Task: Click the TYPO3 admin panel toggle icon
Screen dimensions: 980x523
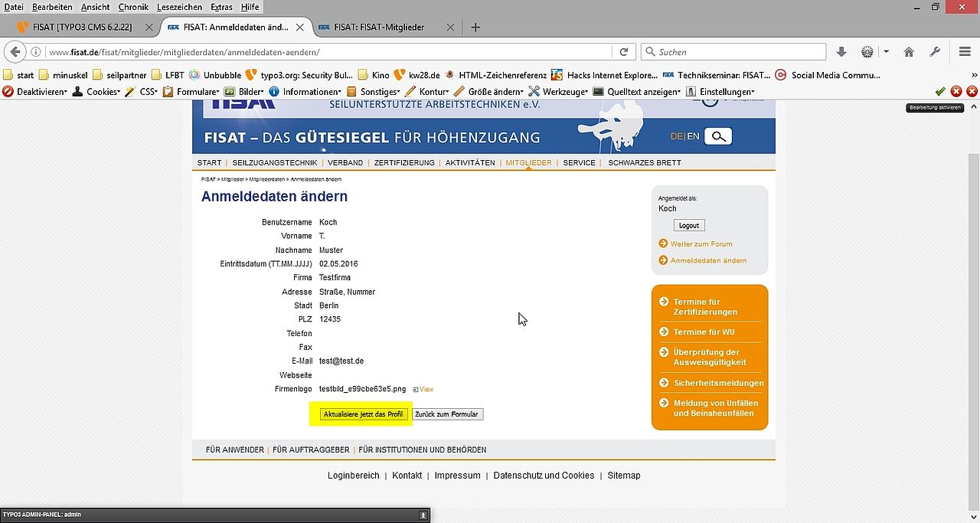Action: tap(423, 515)
